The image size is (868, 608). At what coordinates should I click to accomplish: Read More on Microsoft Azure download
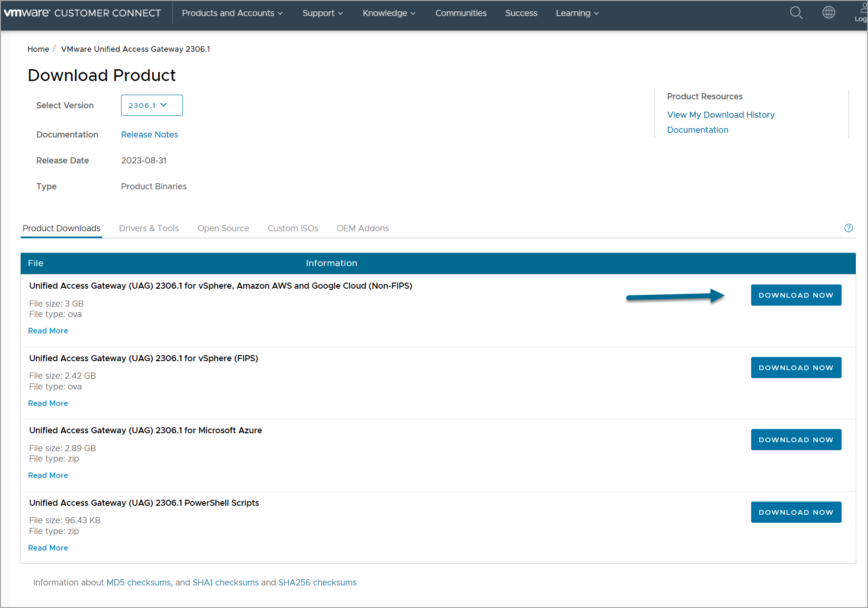pos(48,476)
